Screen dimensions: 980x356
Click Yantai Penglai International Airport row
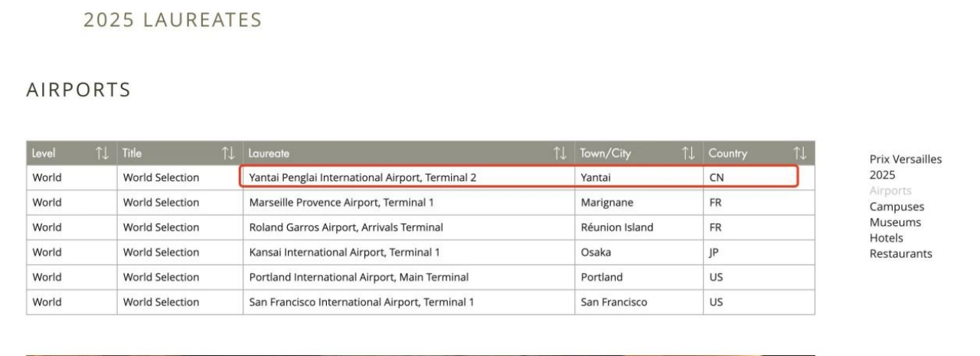click(421, 178)
